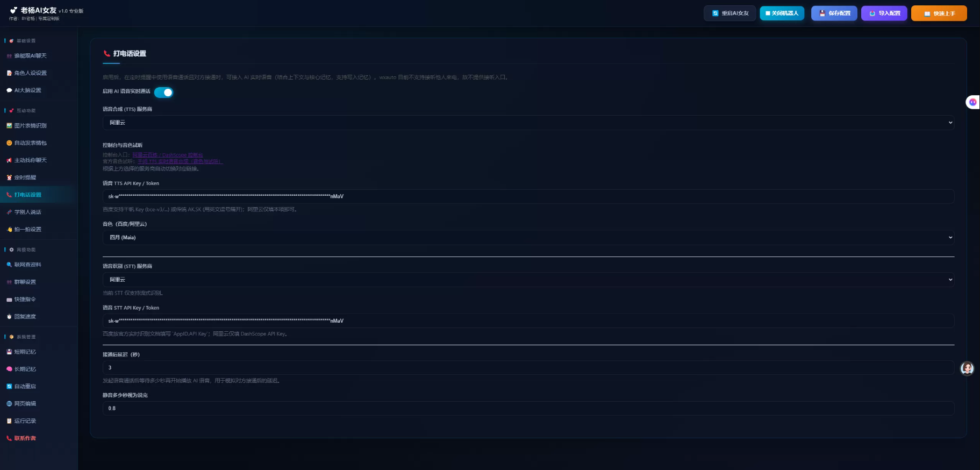
Task: Open the 阿里云百炼 / DashScope 控制台 link
Action: tap(168, 155)
